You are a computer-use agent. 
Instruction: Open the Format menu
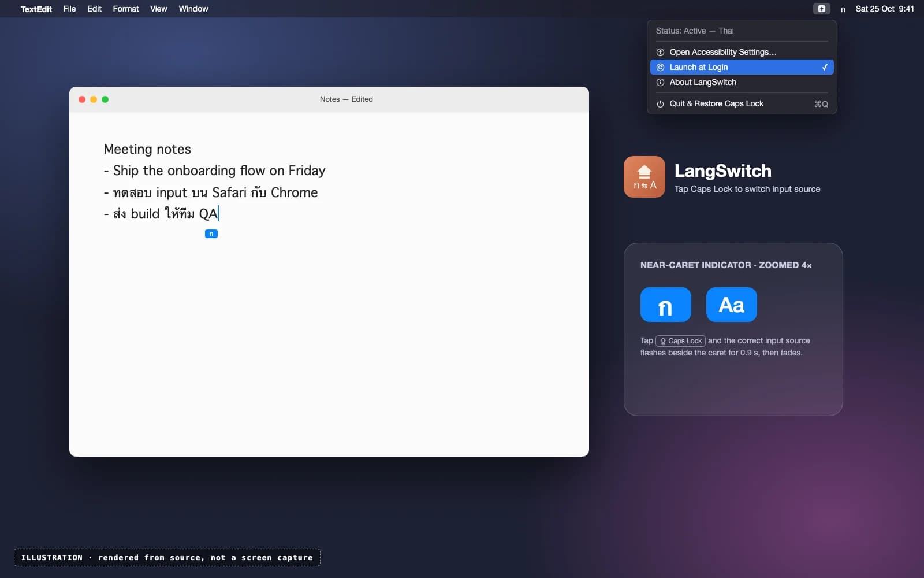(x=126, y=9)
